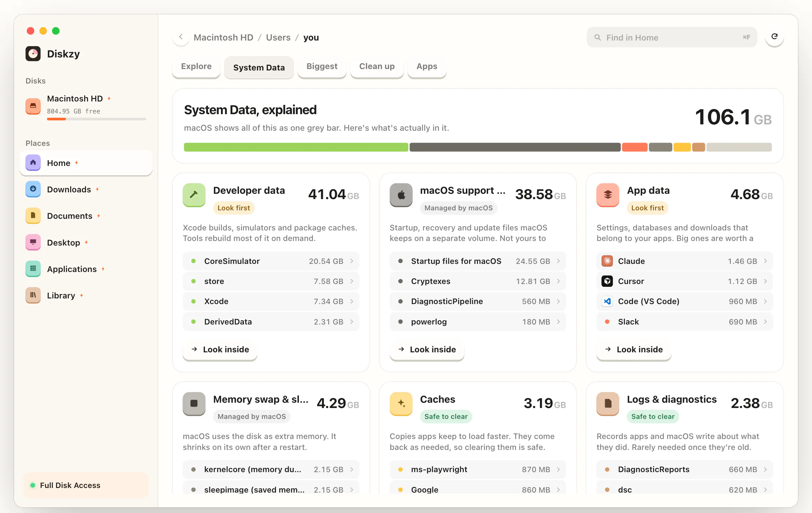
Task: Look inside App data
Action: pos(634,350)
